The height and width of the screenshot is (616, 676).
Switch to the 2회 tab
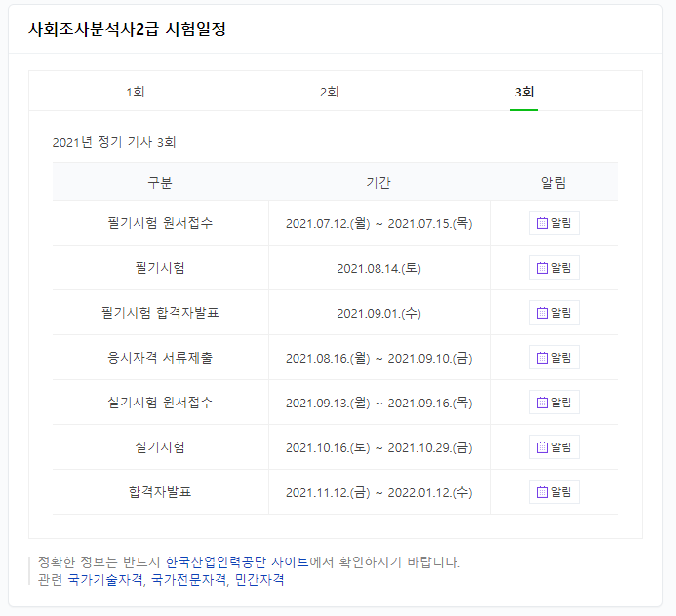tap(329, 92)
